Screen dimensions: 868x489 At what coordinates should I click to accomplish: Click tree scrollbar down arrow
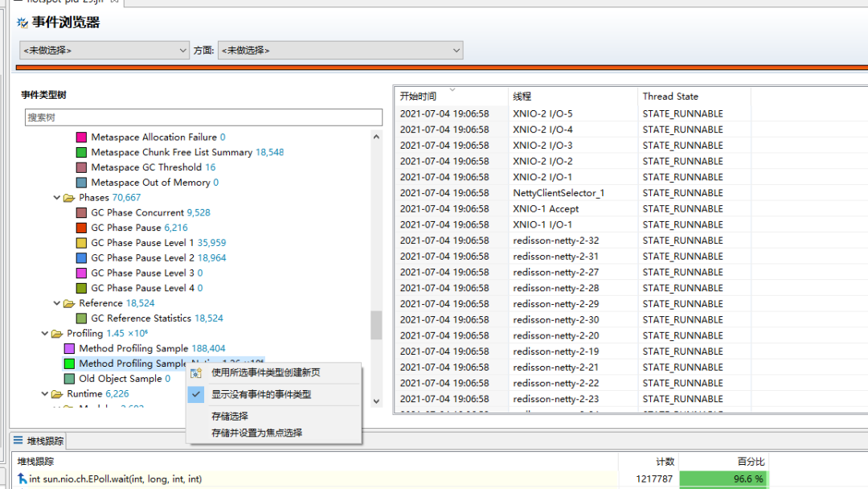point(376,401)
